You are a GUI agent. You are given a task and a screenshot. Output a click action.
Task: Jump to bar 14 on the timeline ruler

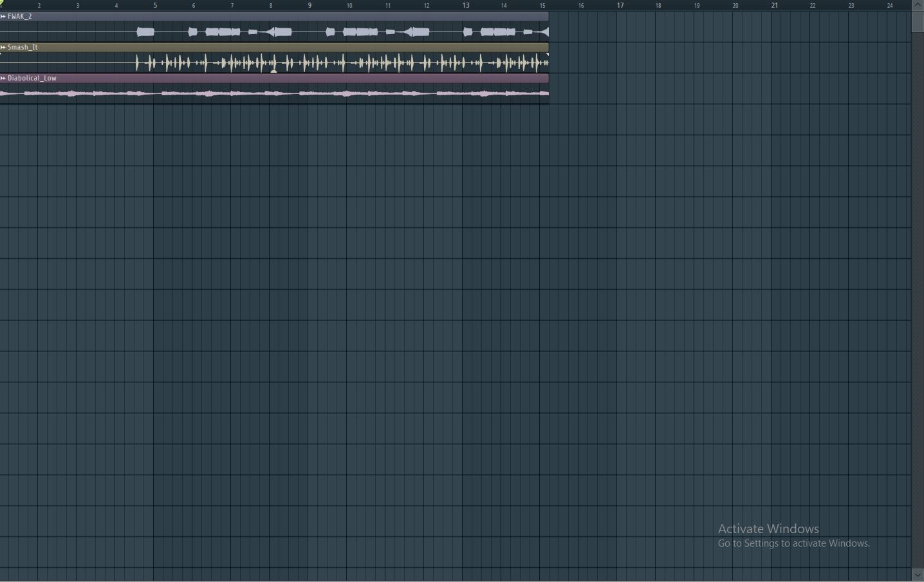click(504, 5)
